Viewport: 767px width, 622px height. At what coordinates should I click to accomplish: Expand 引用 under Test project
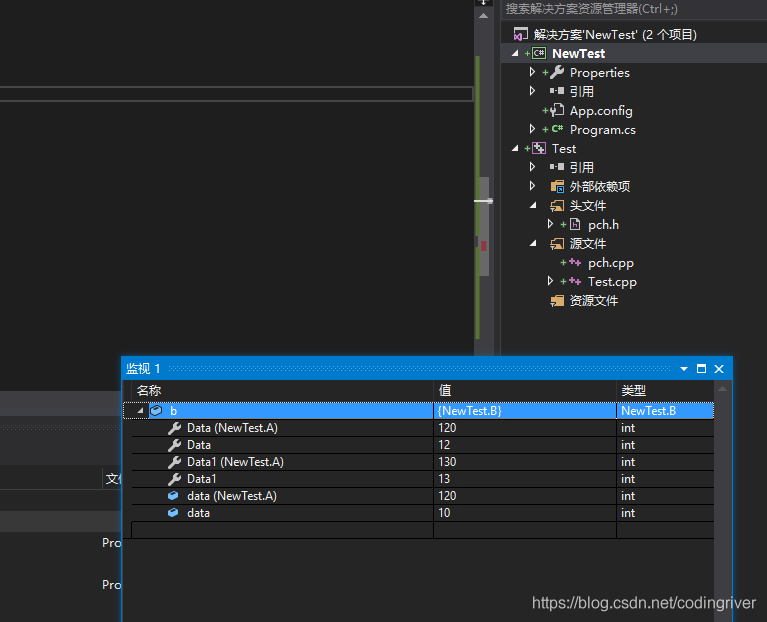[x=532, y=167]
